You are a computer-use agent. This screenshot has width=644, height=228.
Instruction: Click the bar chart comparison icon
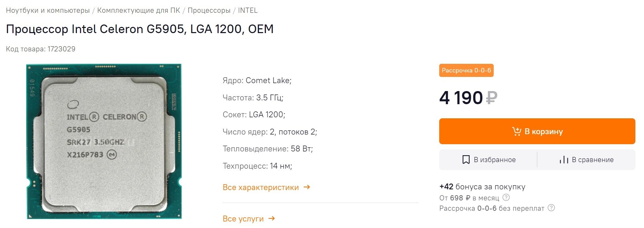click(564, 159)
